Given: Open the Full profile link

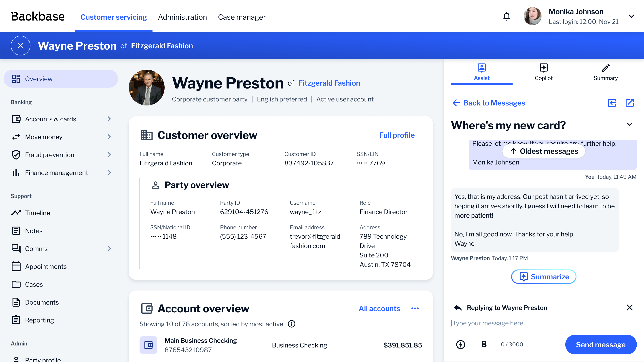Looking at the screenshot, I should point(397,135).
